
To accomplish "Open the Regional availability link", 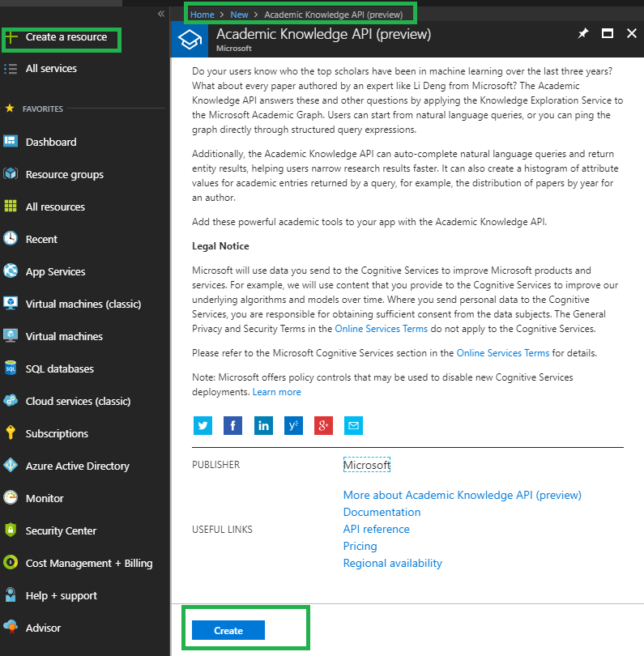I will (393, 563).
